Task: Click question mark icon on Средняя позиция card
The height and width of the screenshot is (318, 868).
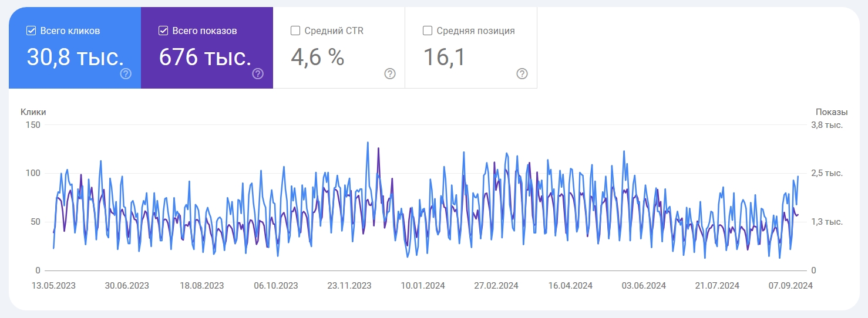Action: coord(522,74)
